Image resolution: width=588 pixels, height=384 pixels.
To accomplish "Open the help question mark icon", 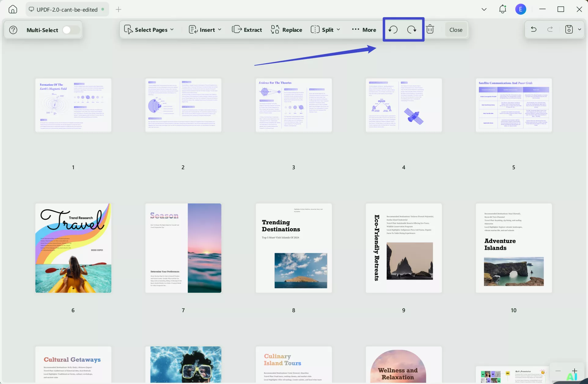I will 13,30.
